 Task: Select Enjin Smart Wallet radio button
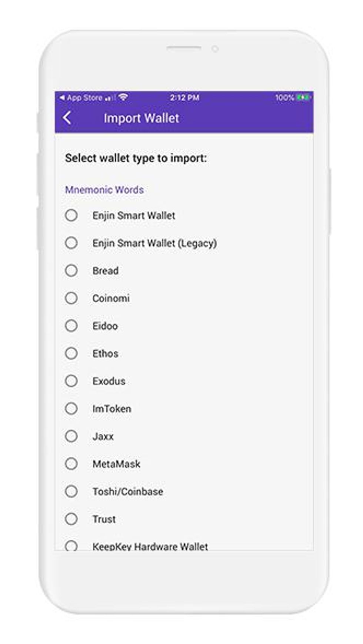tap(71, 216)
